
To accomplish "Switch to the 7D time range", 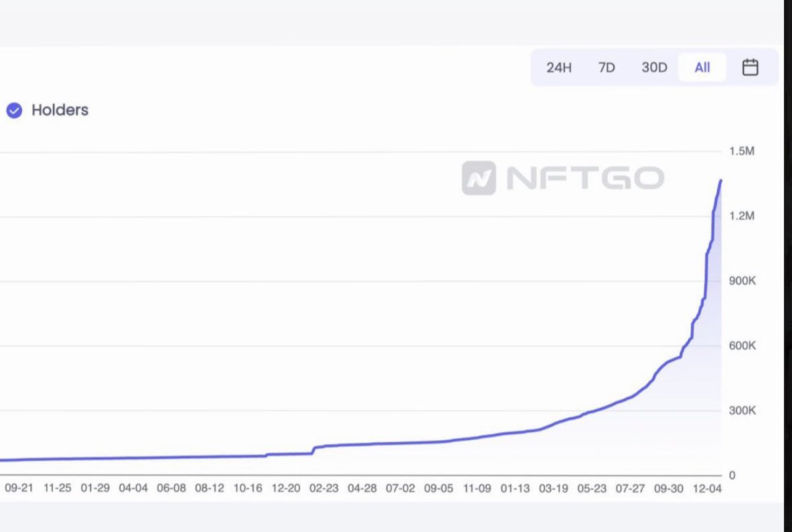I will click(x=607, y=67).
